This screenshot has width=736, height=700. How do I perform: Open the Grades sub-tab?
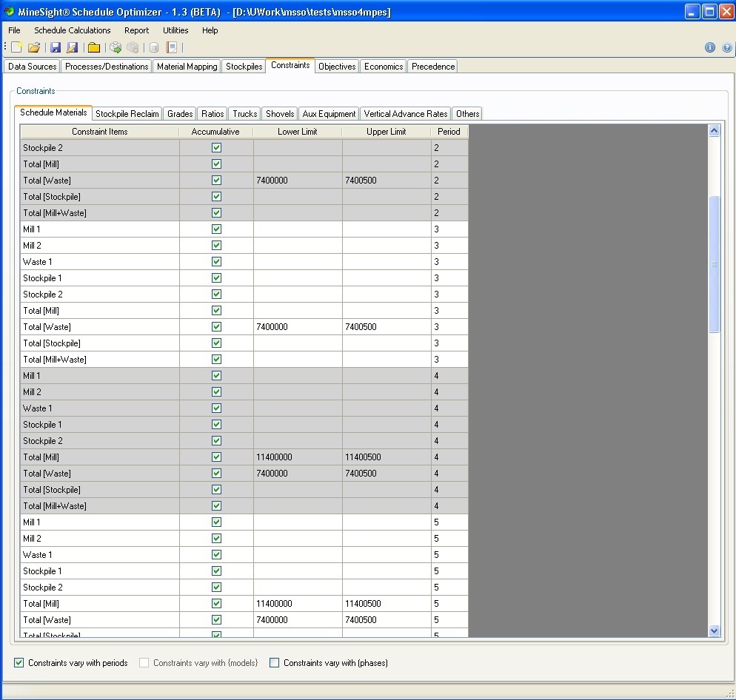coord(180,113)
